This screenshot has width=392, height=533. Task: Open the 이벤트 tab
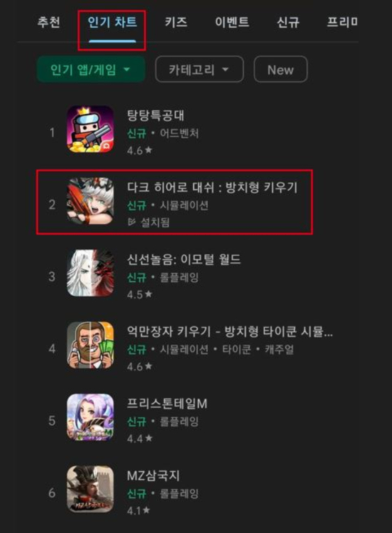click(x=232, y=22)
